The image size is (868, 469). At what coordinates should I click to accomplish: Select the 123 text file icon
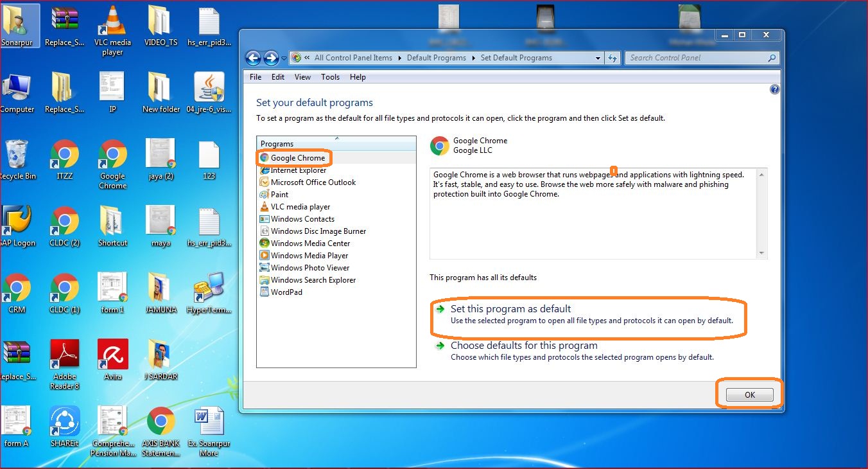coord(209,159)
